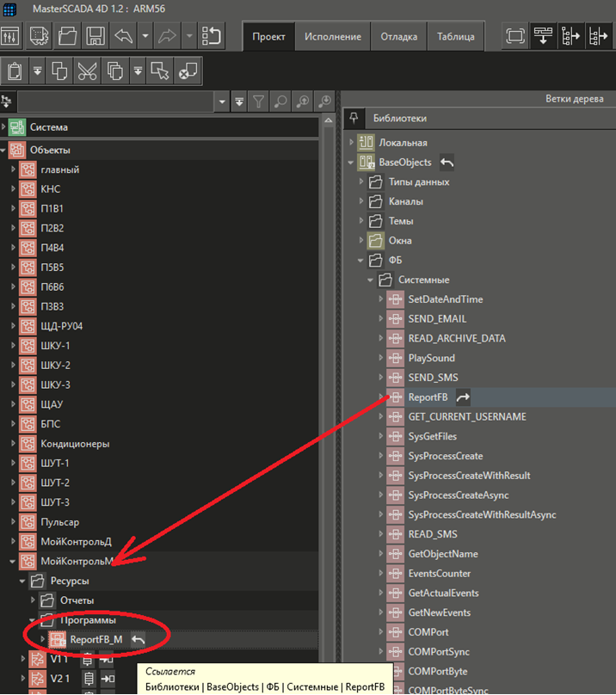616x695 pixels.
Task: Click the filter funnel icon above tree
Action: click(258, 101)
